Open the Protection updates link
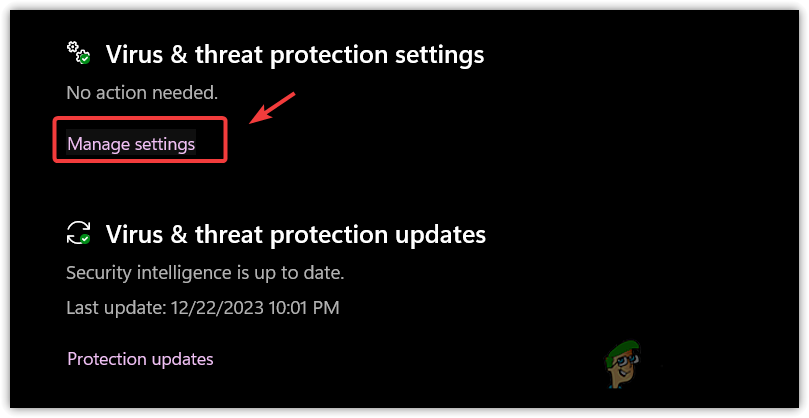Image resolution: width=809 pixels, height=418 pixels. [x=140, y=359]
